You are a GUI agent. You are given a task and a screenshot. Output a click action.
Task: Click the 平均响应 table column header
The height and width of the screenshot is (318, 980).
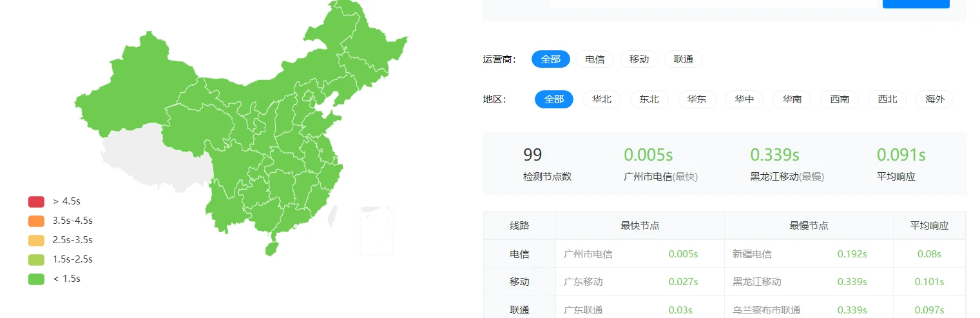[928, 226]
